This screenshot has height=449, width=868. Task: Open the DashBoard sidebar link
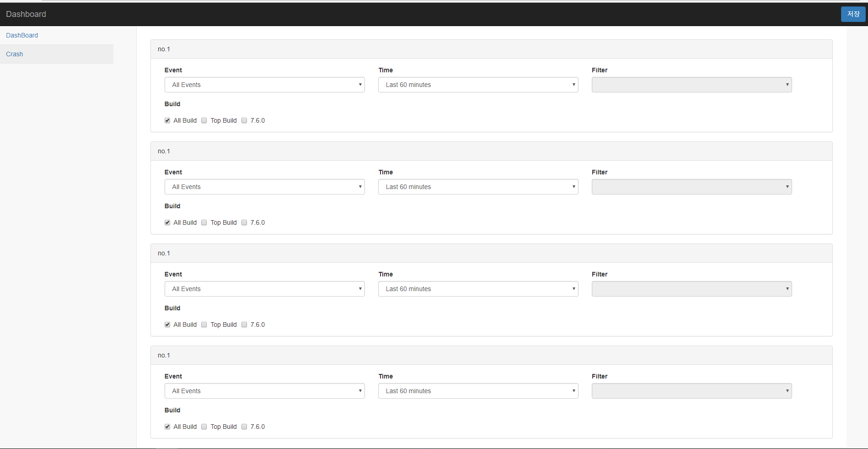click(22, 35)
